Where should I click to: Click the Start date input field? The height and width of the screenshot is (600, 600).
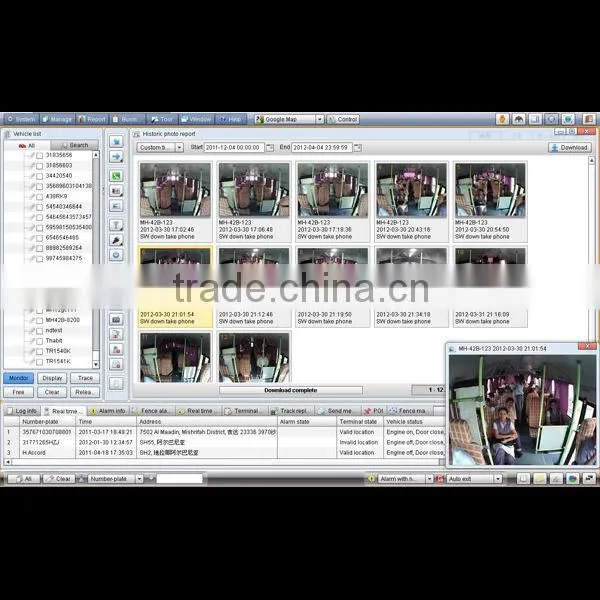pos(234,147)
